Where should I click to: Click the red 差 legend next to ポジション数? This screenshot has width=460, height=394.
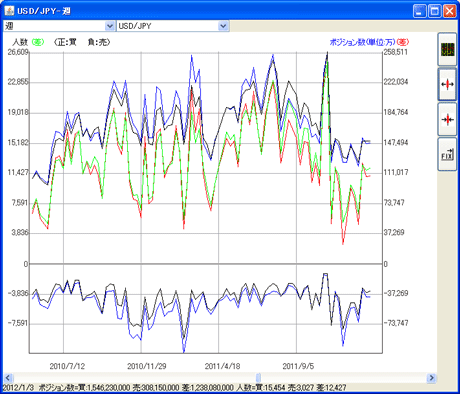click(403, 42)
